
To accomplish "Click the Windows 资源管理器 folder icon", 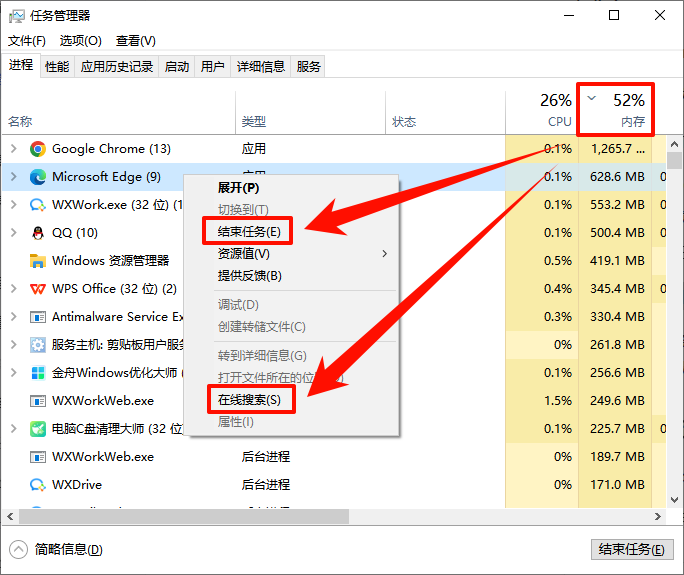I will click(38, 261).
